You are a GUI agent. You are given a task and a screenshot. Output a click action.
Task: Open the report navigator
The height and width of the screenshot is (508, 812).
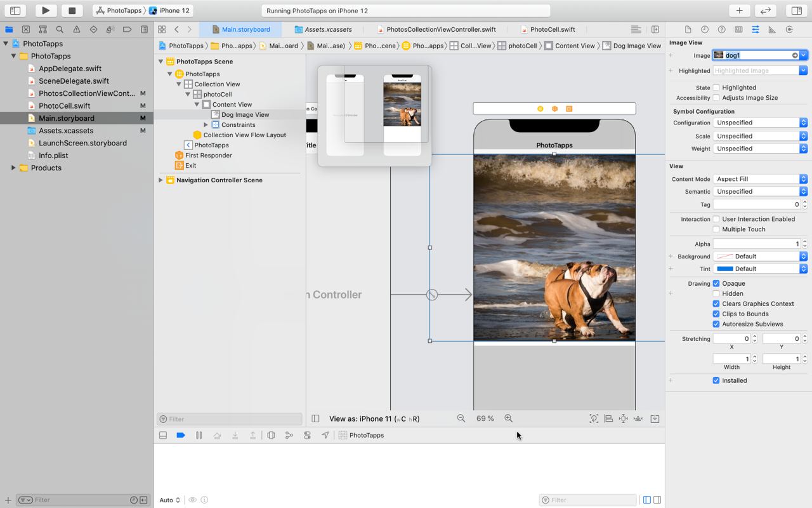point(144,29)
